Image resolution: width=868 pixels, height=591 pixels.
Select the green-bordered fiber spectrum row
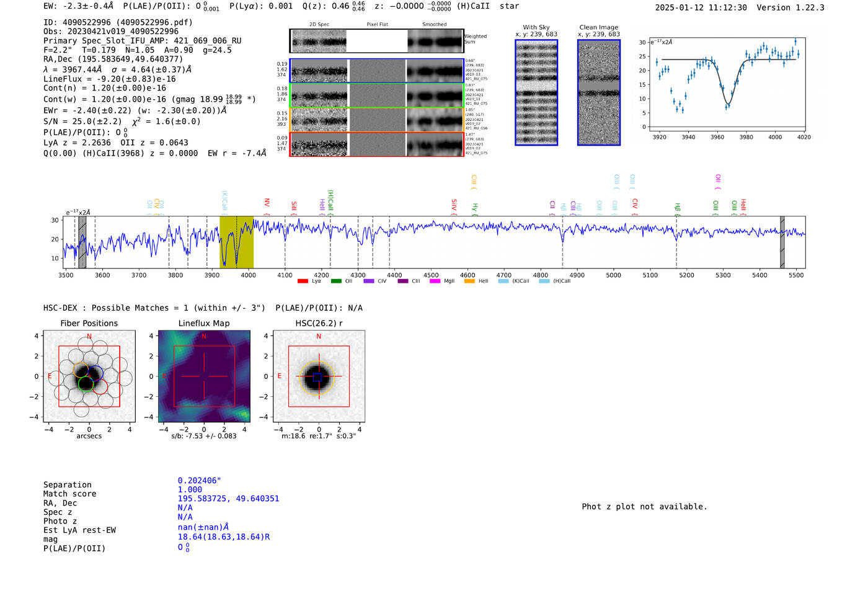point(376,96)
